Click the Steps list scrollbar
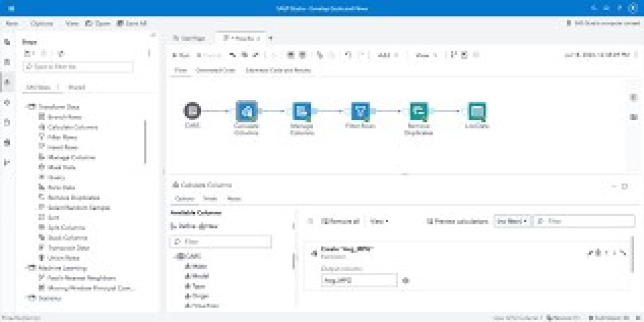The height and width of the screenshot is (322, 644). coord(145,142)
